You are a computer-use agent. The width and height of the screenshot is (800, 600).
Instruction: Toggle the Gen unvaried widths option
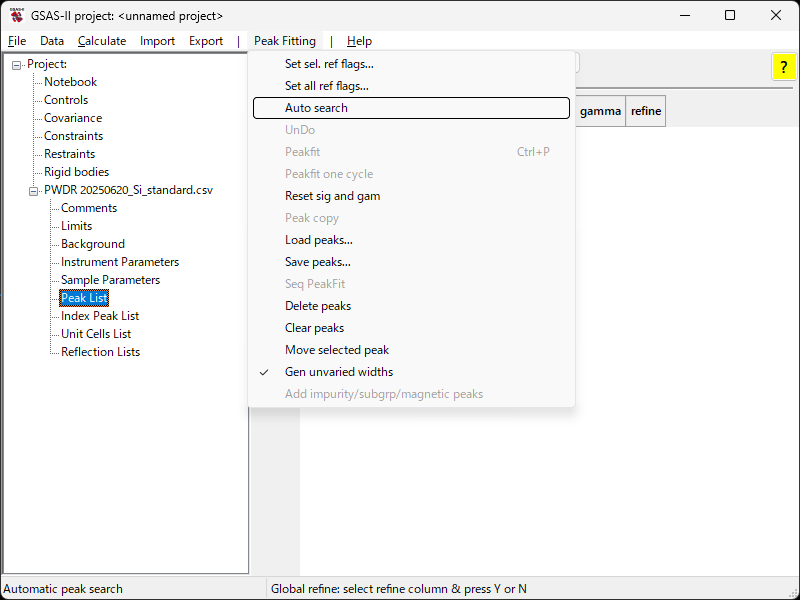(x=338, y=372)
